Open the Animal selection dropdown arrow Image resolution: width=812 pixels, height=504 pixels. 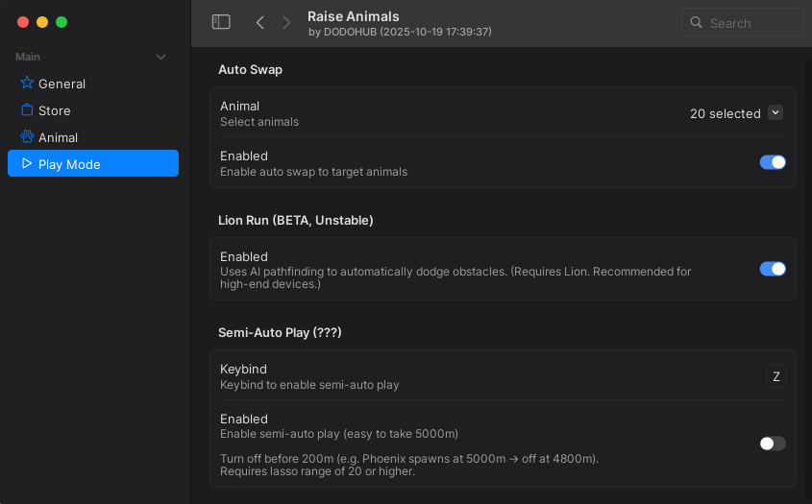[775, 112]
